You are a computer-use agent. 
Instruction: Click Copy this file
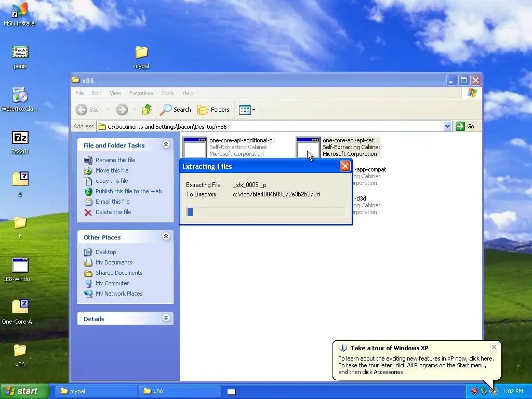tap(106, 181)
